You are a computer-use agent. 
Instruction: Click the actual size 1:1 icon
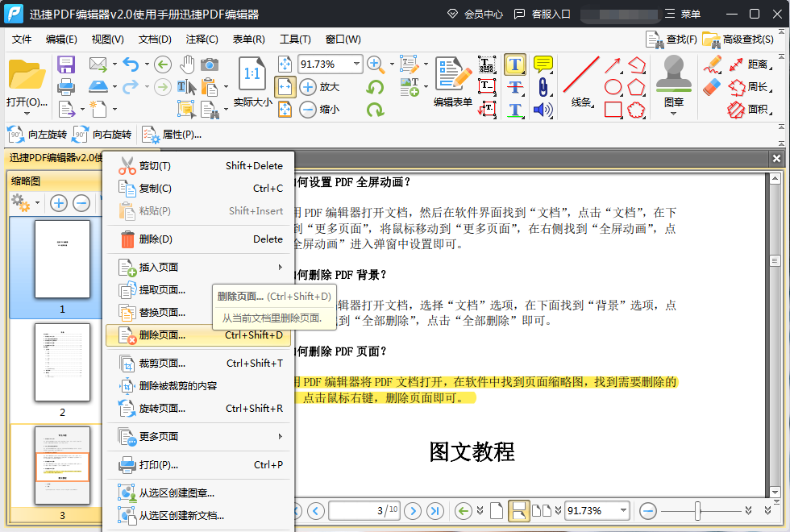tap(252, 73)
